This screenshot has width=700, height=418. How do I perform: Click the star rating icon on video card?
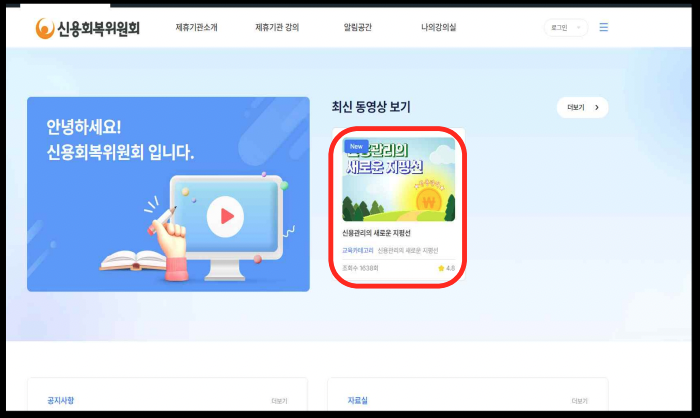tap(441, 268)
